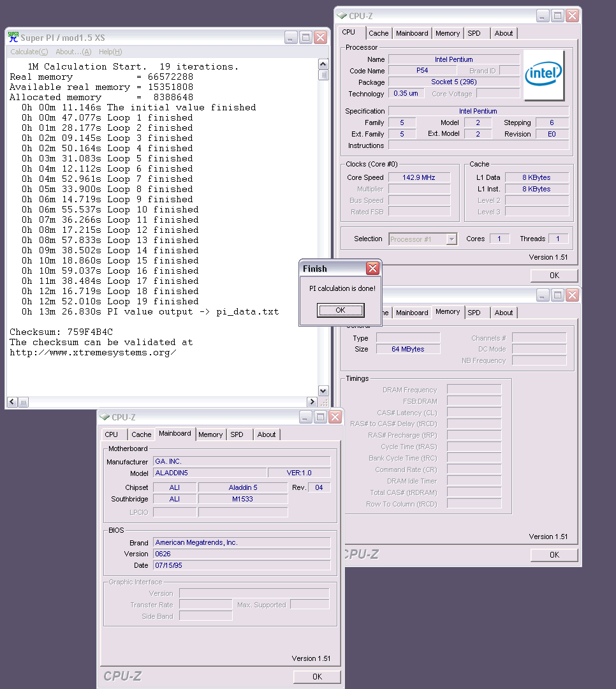Image resolution: width=616 pixels, height=689 pixels.
Task: Click the Loop 19 finished line
Action: 110,301
